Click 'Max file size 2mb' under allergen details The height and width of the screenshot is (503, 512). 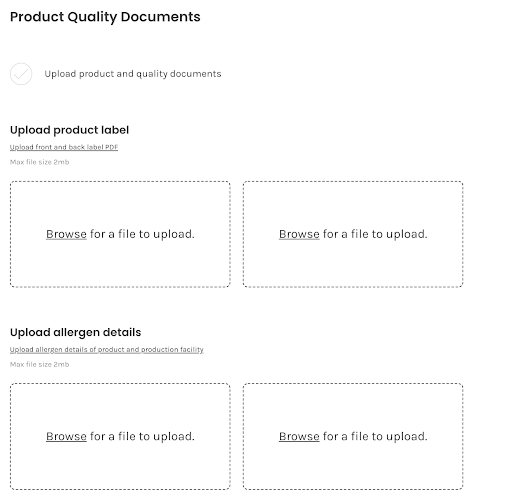[x=39, y=364]
